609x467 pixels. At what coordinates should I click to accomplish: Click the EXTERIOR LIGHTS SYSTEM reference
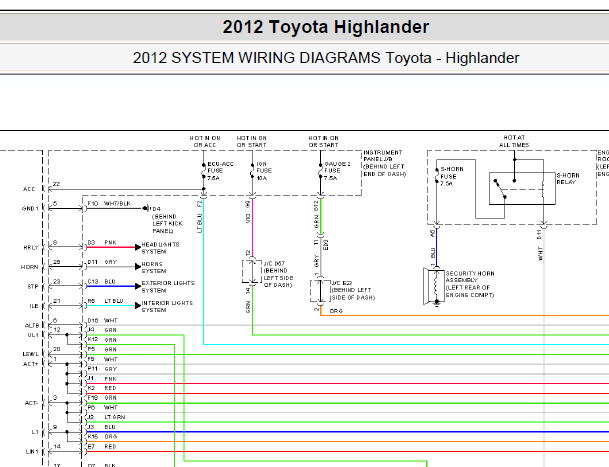(x=168, y=287)
